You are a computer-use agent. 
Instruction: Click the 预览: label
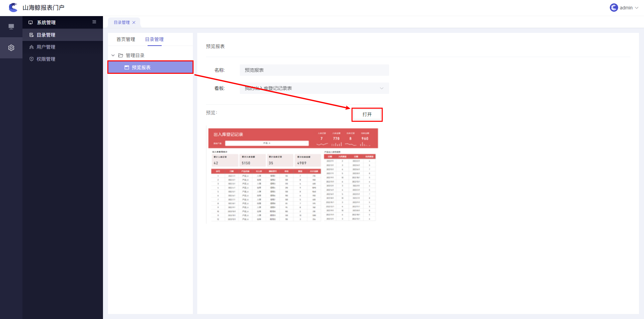tap(212, 113)
